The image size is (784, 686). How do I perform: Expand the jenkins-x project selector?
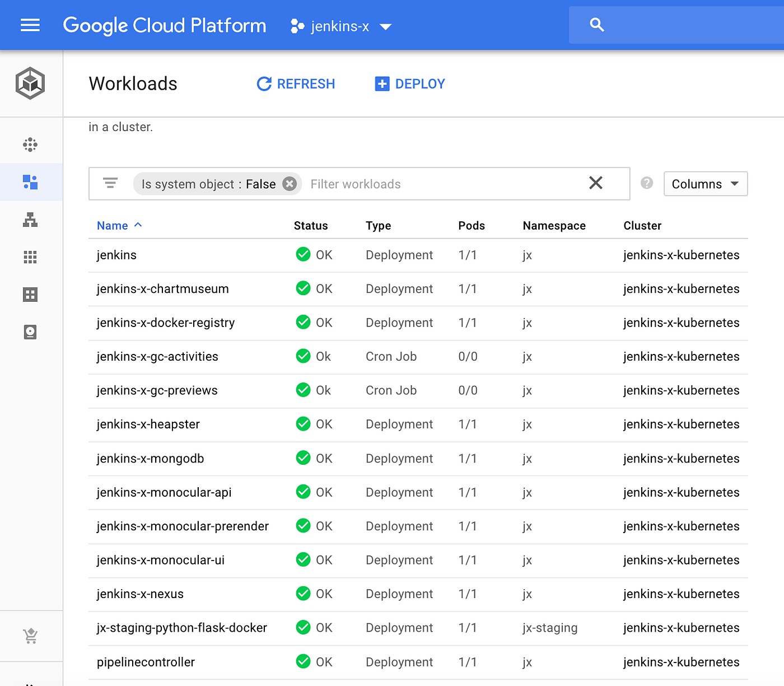click(x=341, y=26)
